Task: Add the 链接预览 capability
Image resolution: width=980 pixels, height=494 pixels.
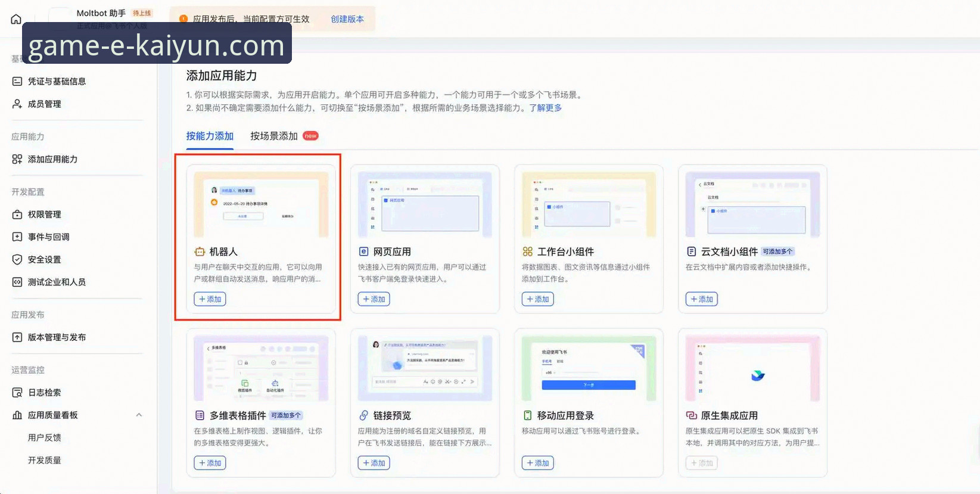Action: click(374, 463)
